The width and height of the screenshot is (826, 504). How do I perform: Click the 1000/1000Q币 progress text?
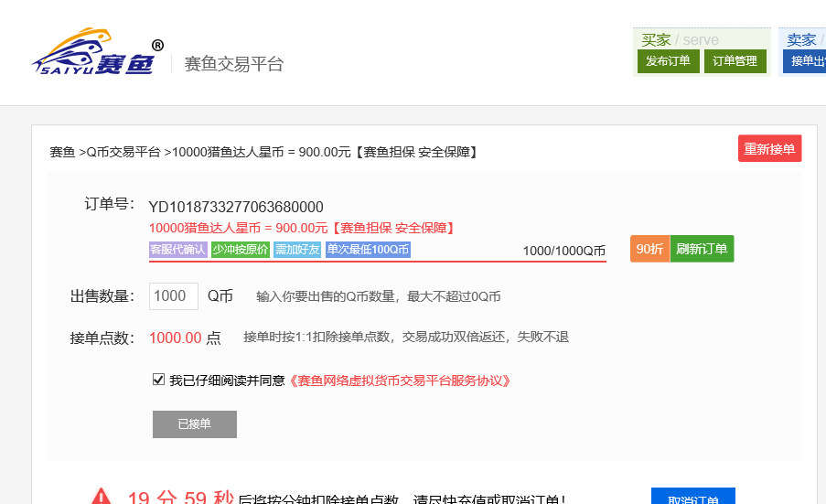(563, 251)
